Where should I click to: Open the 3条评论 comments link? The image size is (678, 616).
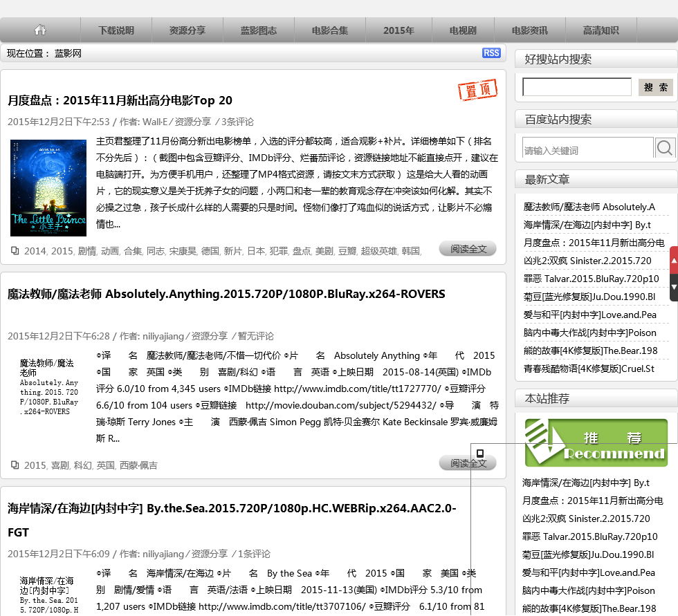click(x=237, y=122)
